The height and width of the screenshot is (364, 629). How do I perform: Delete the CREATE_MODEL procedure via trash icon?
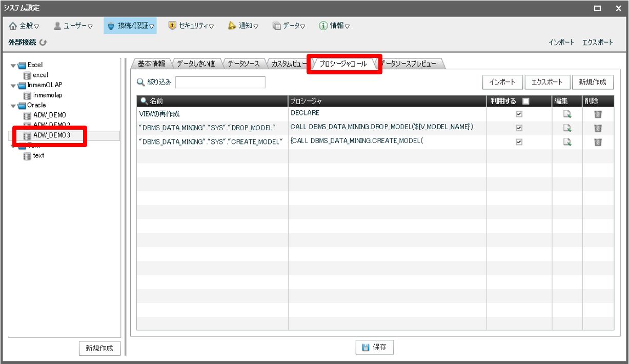598,142
